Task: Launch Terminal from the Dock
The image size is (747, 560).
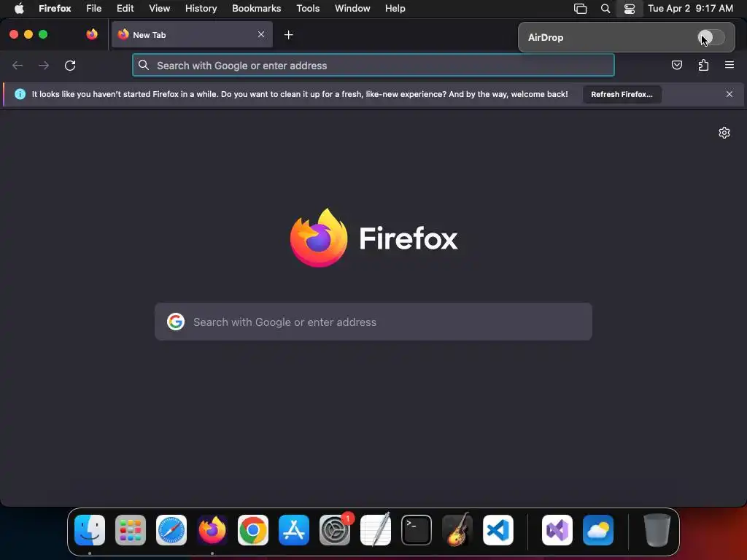Action: [417, 530]
